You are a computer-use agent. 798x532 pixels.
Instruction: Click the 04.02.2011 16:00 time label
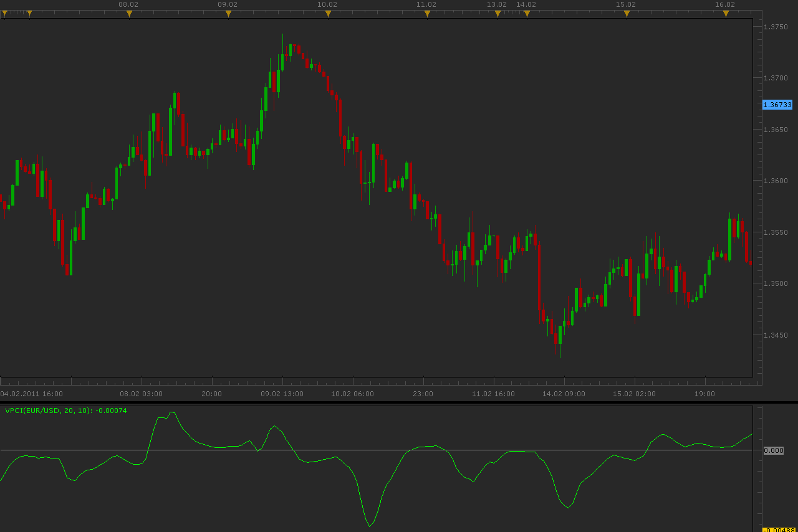click(31, 394)
